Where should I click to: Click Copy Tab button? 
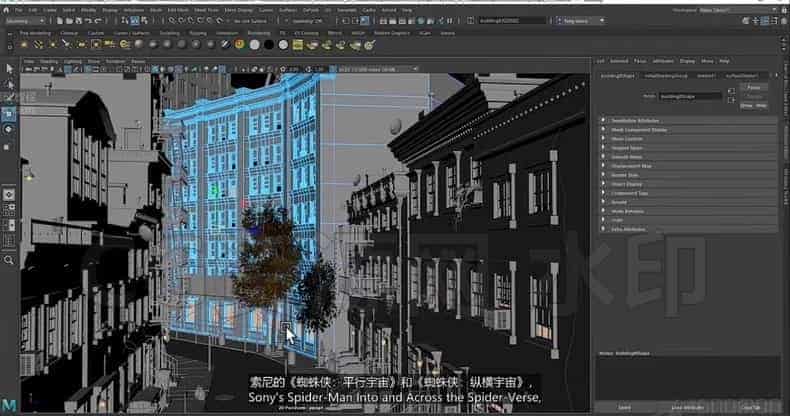750,407
